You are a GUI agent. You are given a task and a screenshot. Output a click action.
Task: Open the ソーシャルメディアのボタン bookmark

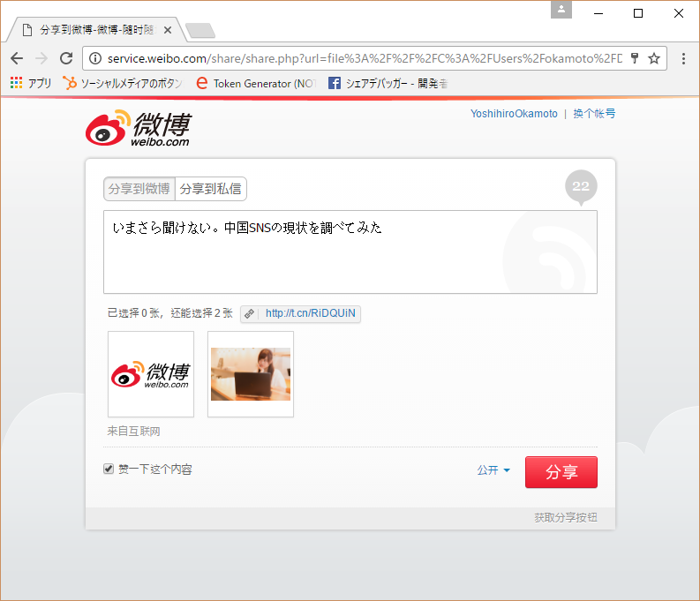point(124,83)
